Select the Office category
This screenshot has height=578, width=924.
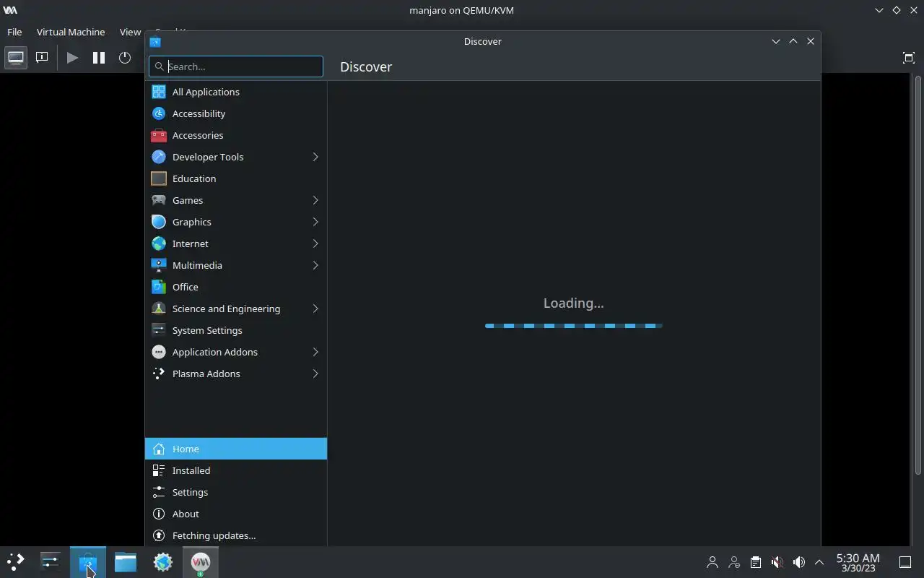click(x=236, y=287)
